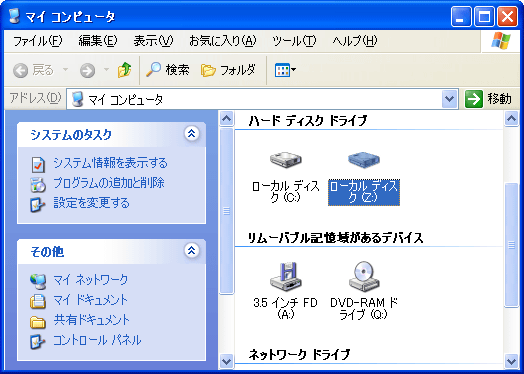
Task: Click up arrow of drive list scrollbar
Action: tap(511, 119)
